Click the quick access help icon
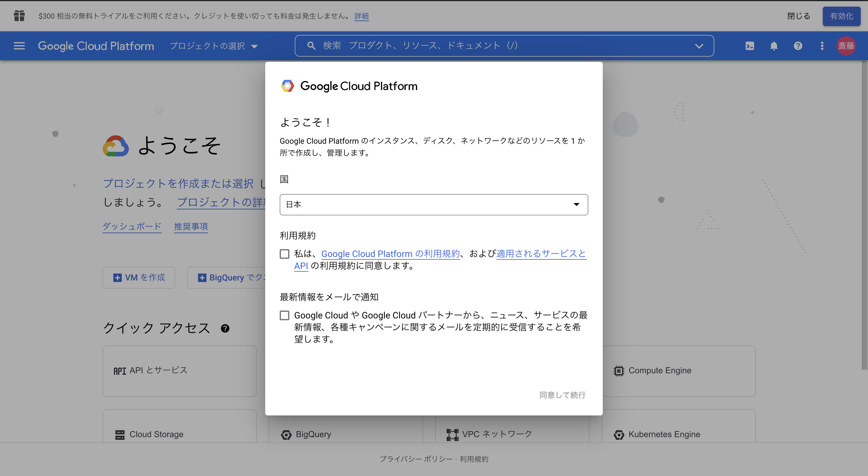868x476 pixels. [225, 328]
